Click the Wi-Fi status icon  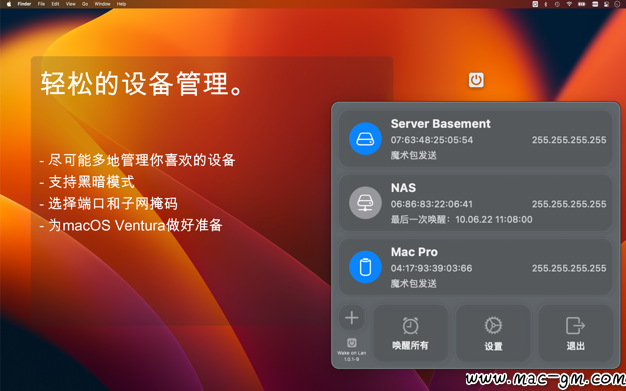pos(569,4)
